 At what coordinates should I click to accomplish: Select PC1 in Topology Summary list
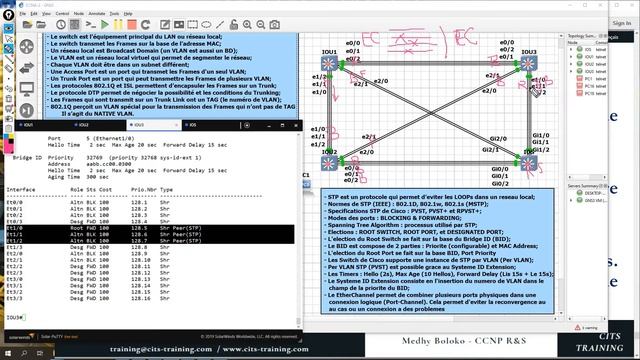pyautogui.click(x=588, y=79)
